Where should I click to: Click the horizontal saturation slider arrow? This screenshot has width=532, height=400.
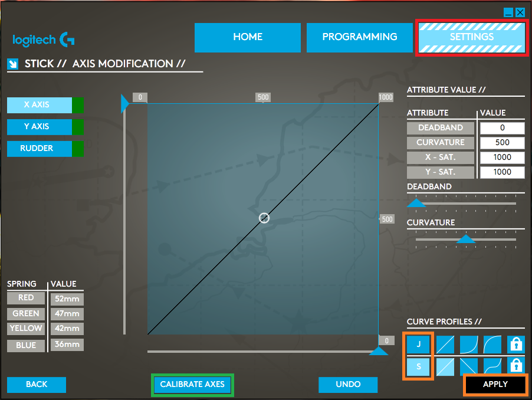click(378, 351)
